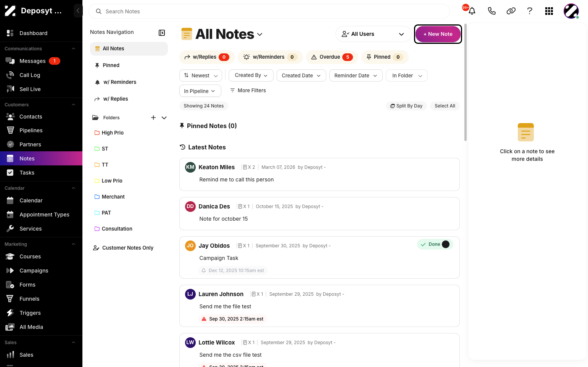Open the help question mark icon

[530, 11]
